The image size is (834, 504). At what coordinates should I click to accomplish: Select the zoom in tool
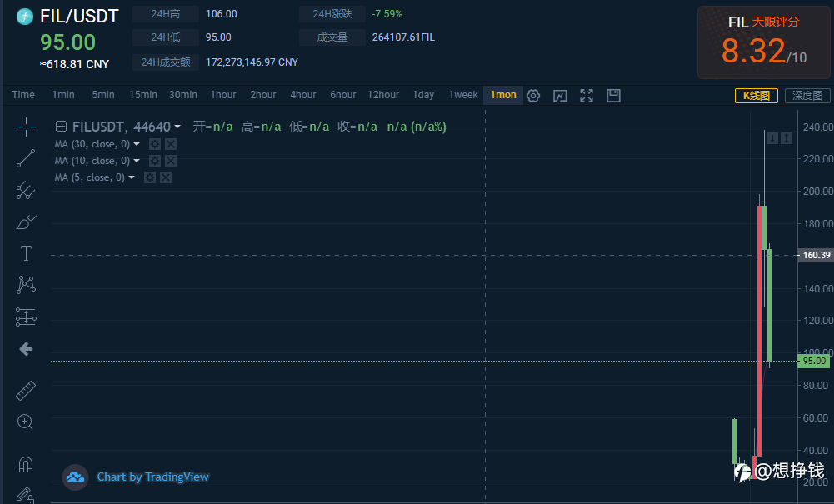click(26, 422)
